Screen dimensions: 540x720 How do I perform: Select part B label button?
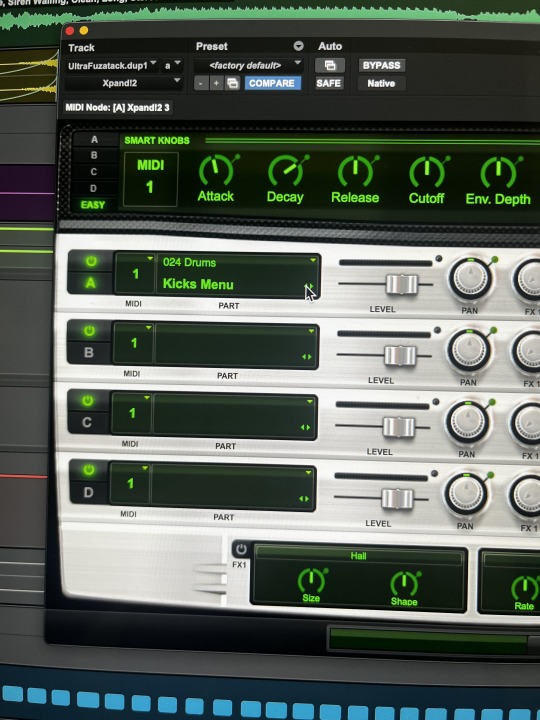89,352
